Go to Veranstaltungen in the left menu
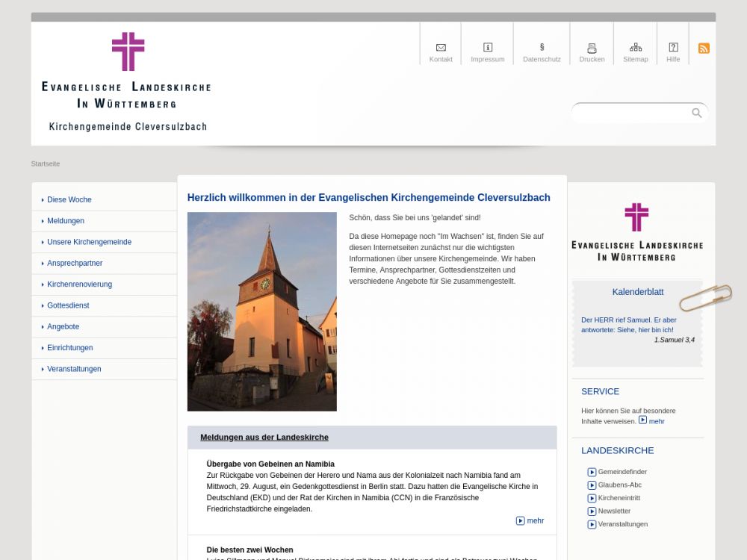The image size is (747, 560). pyautogui.click(x=74, y=369)
